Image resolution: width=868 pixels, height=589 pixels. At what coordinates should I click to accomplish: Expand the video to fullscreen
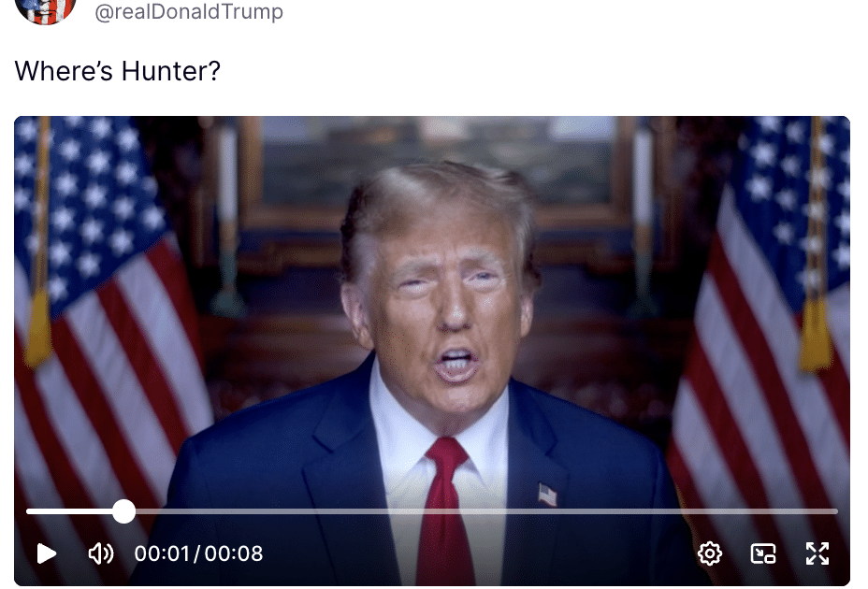817,553
